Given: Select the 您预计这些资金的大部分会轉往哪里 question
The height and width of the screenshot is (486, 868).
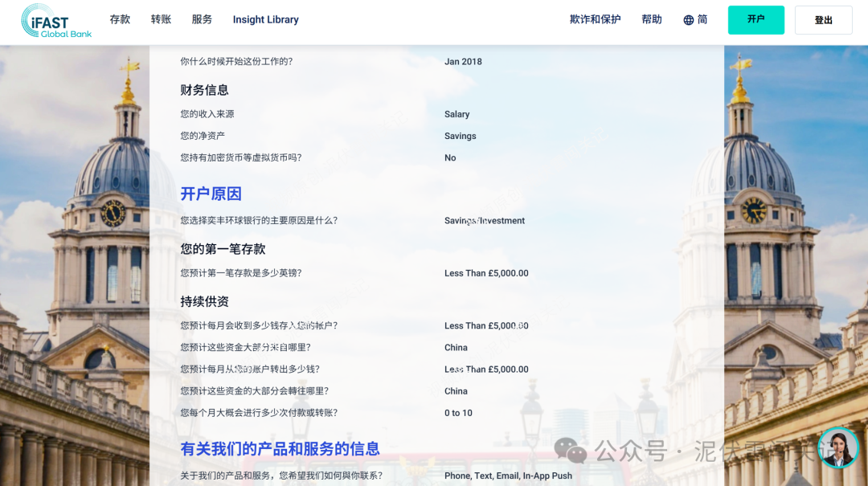Looking at the screenshot, I should point(255,390).
